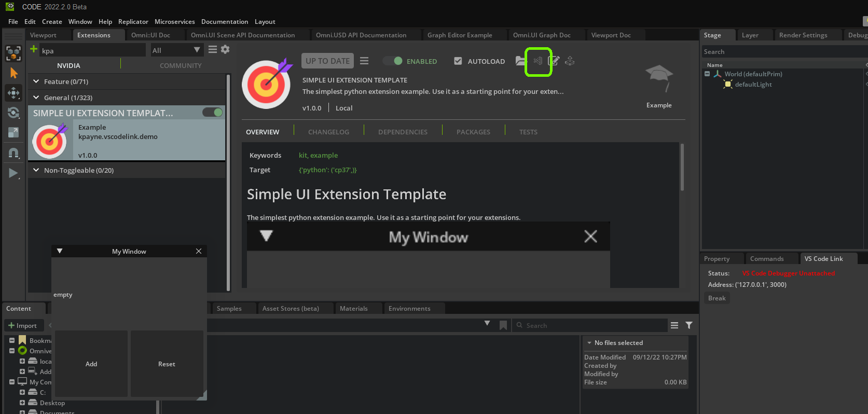Click the World prim icon in Stage
The width and height of the screenshot is (868, 414).
tap(718, 74)
